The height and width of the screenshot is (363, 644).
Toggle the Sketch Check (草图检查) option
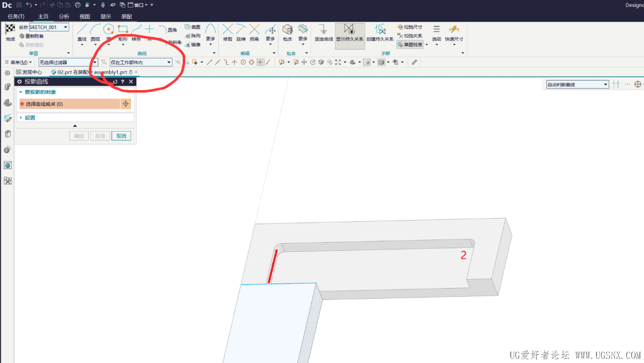point(410,44)
